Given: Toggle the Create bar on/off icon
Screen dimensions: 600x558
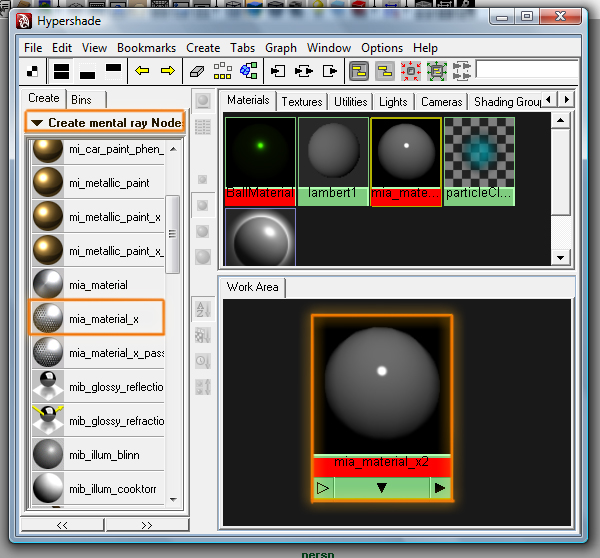Looking at the screenshot, I should [x=33, y=71].
